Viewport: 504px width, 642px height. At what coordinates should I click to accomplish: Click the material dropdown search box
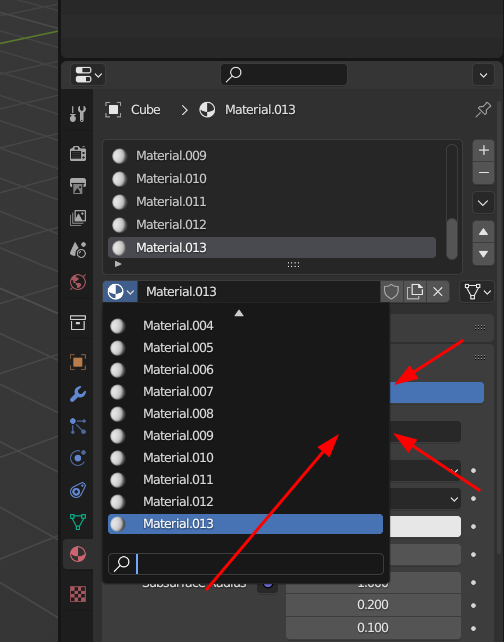(x=246, y=564)
